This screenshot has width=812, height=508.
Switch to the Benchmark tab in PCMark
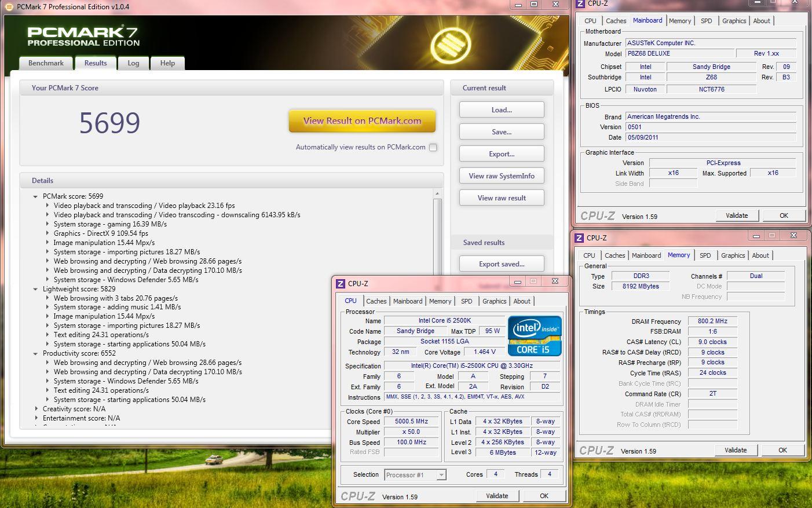tap(46, 63)
